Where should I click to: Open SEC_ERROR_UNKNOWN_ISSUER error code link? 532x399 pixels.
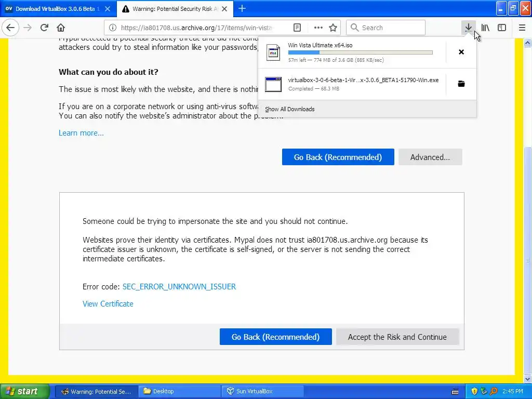point(179,287)
